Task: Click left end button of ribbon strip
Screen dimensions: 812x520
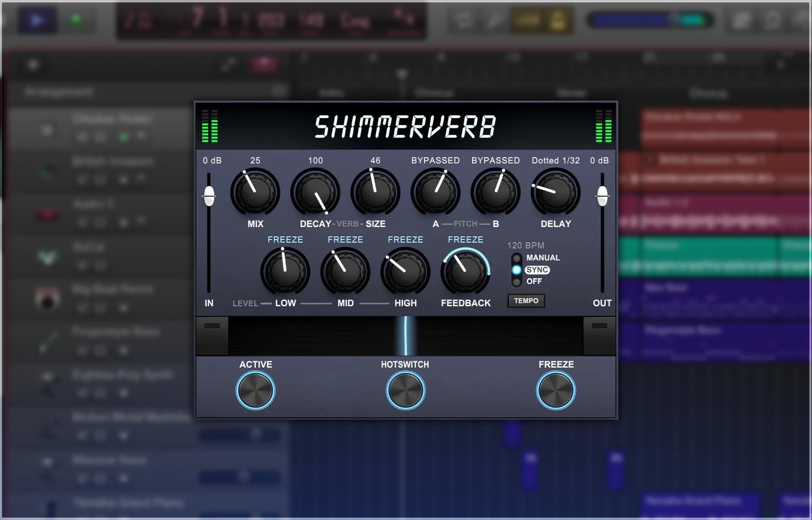Action: 212,336
